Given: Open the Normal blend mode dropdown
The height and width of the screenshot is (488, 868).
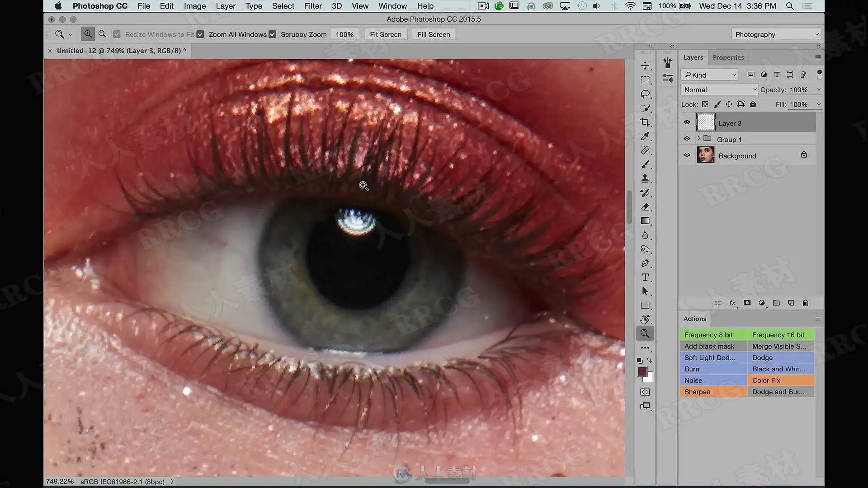Looking at the screenshot, I should point(719,90).
